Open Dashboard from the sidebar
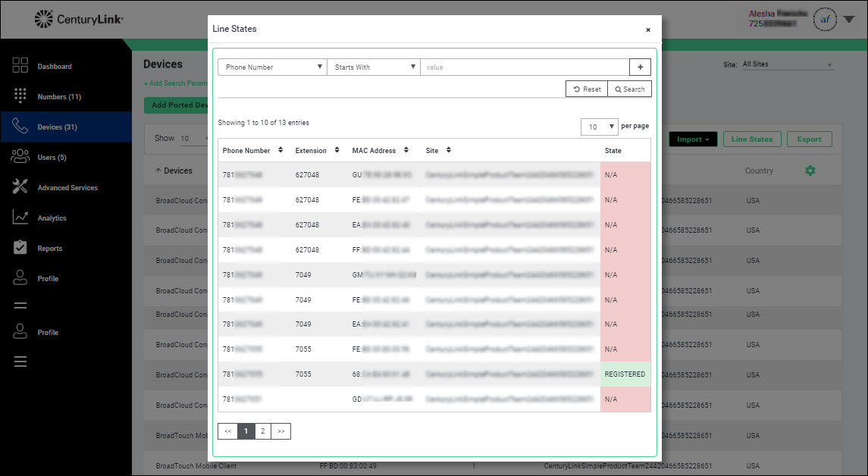The width and height of the screenshot is (868, 476). [x=54, y=67]
